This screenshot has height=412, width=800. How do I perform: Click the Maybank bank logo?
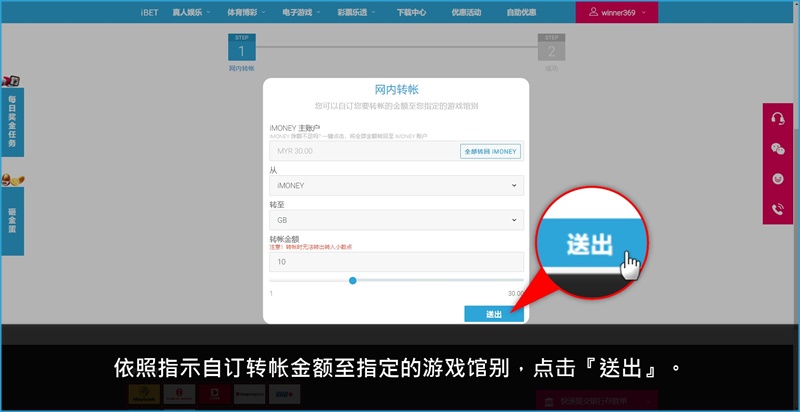(x=144, y=394)
